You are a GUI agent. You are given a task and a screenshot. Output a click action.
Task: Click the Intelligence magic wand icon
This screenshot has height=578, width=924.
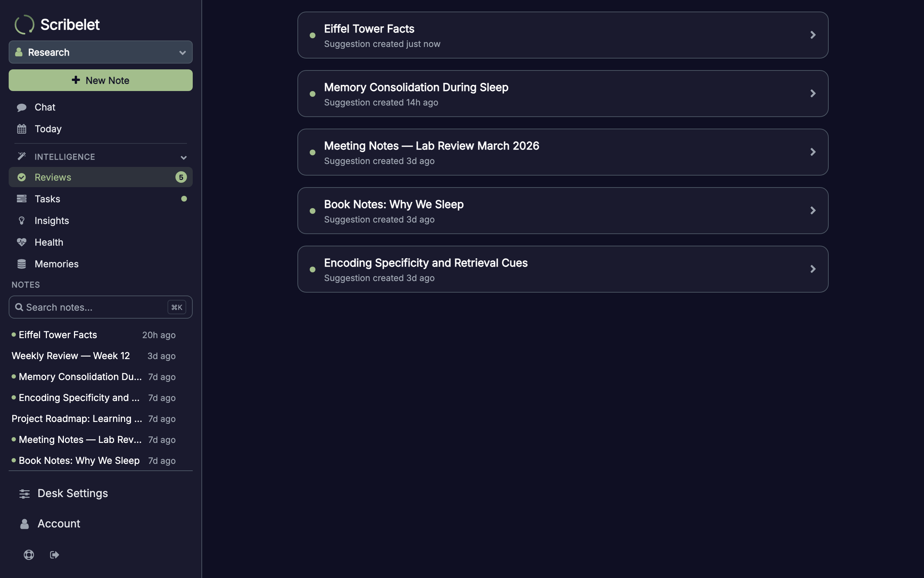(x=22, y=156)
